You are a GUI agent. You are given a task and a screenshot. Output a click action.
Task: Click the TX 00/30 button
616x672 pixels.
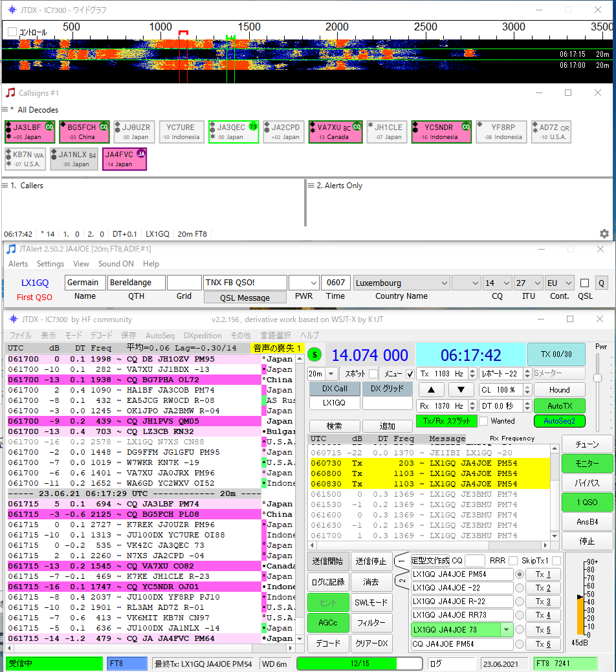coord(556,354)
